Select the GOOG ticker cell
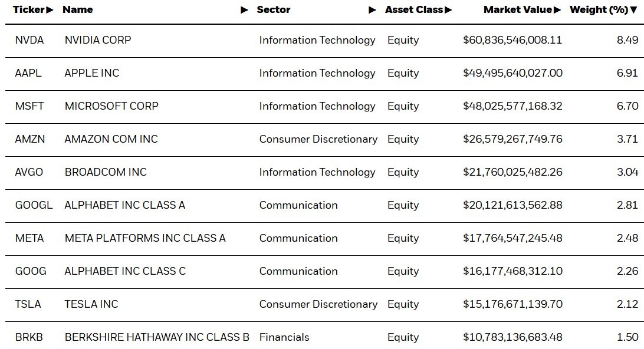The height and width of the screenshot is (349, 644). tap(31, 271)
